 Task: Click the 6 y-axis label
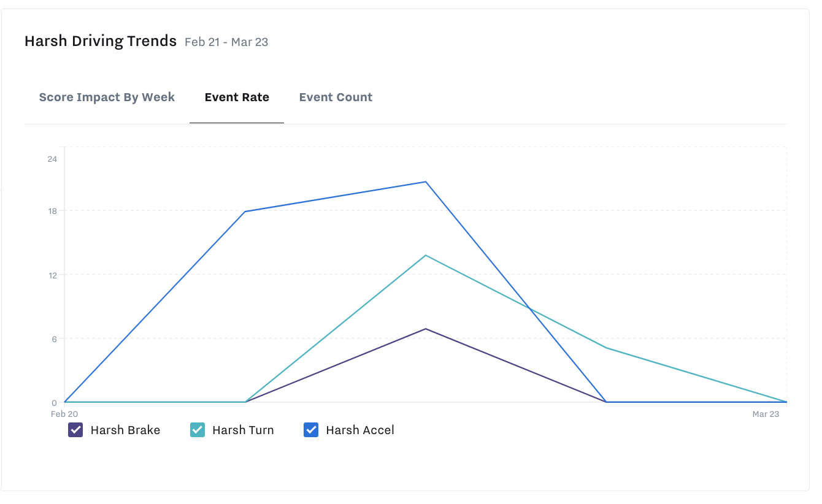tap(55, 338)
